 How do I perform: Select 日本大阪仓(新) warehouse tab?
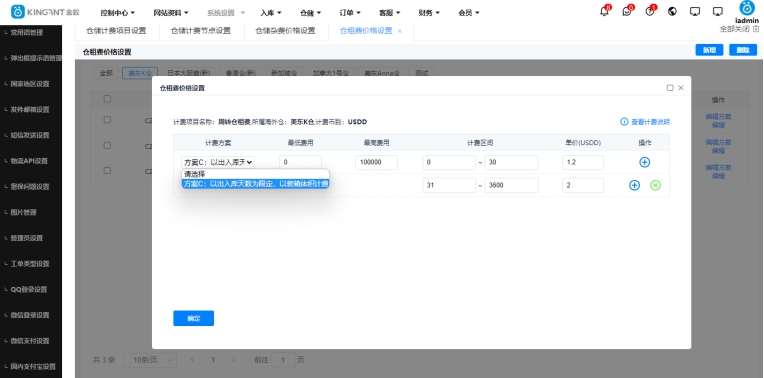(x=189, y=73)
